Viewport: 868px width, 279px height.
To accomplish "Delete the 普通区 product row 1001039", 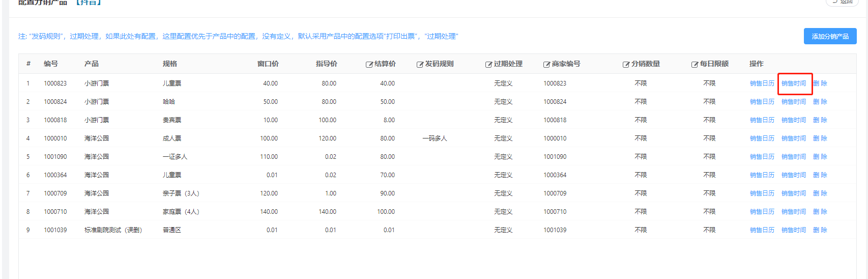I will click(x=820, y=230).
